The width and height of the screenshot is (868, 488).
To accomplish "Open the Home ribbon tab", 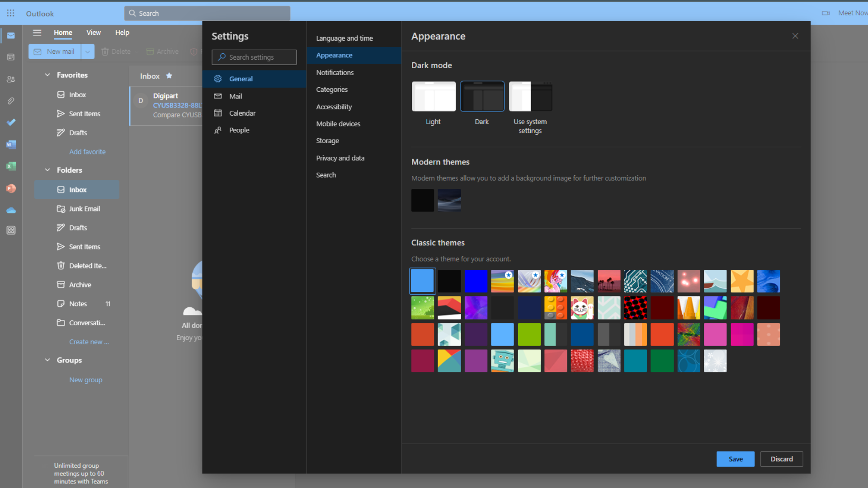I will click(63, 33).
